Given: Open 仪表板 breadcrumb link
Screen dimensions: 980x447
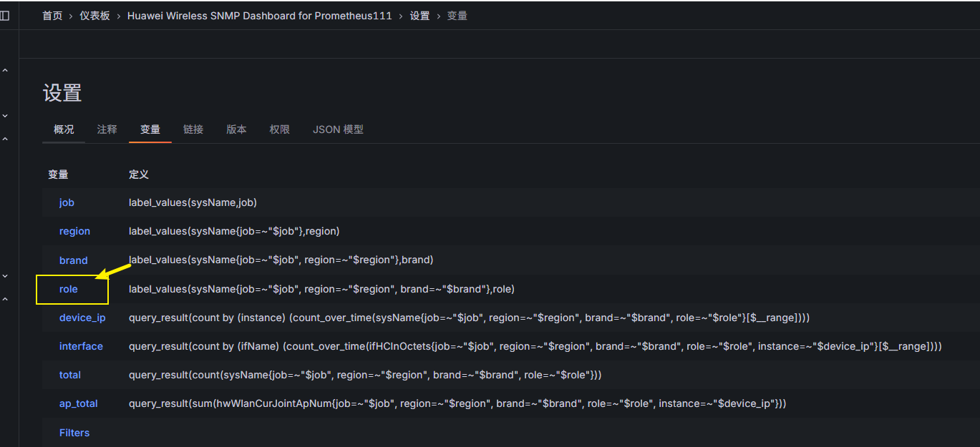Looking at the screenshot, I should click(x=94, y=16).
